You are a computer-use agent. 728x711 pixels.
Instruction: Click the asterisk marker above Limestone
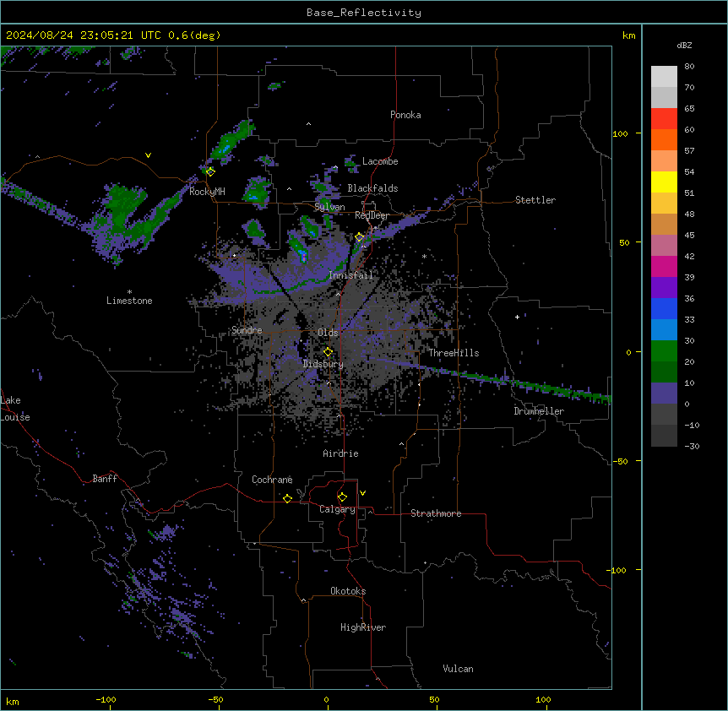[129, 292]
